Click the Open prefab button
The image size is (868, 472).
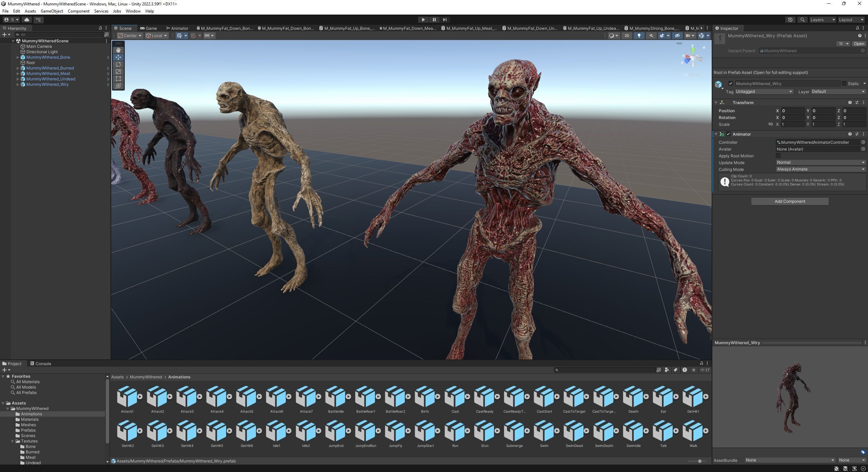859,44
